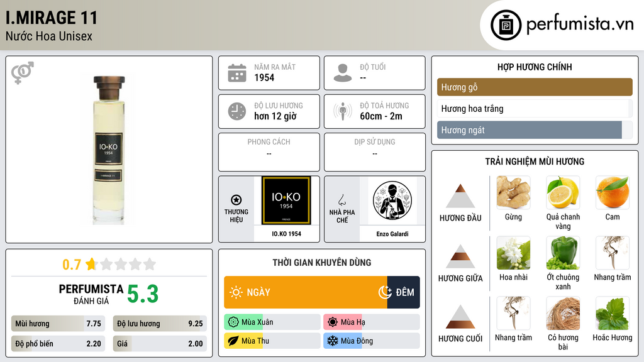Image resolution: width=644 pixels, height=362 pixels.
Task: Click the Phong cách card
Action: click(269, 152)
